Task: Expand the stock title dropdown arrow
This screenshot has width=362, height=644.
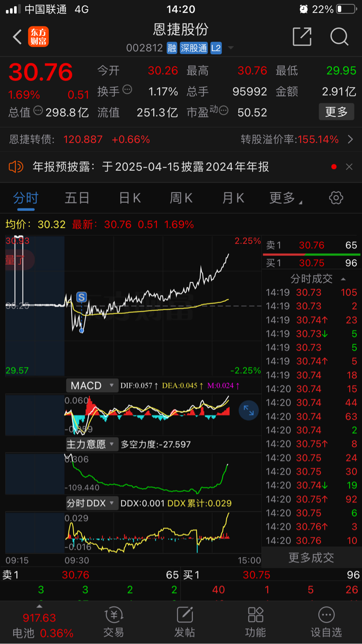Action: click(x=230, y=48)
